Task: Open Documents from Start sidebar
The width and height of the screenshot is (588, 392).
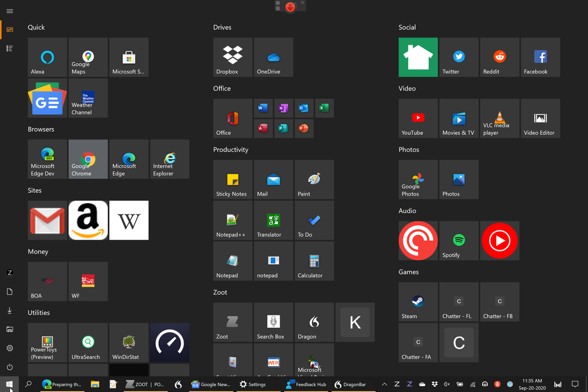Action: (x=10, y=292)
